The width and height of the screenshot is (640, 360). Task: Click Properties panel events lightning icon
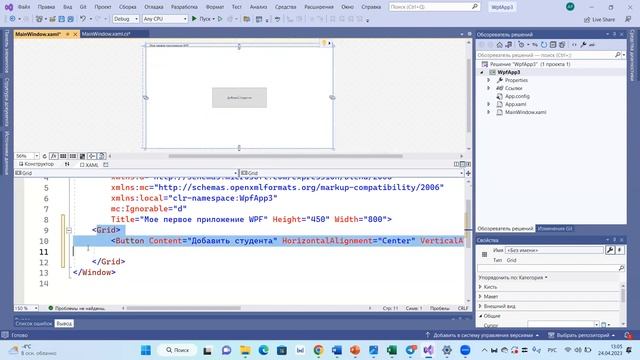[x=620, y=250]
